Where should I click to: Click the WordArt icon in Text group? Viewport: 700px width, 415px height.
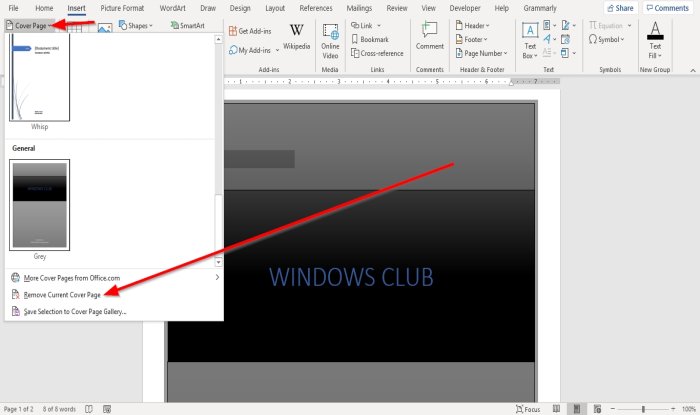tap(549, 39)
